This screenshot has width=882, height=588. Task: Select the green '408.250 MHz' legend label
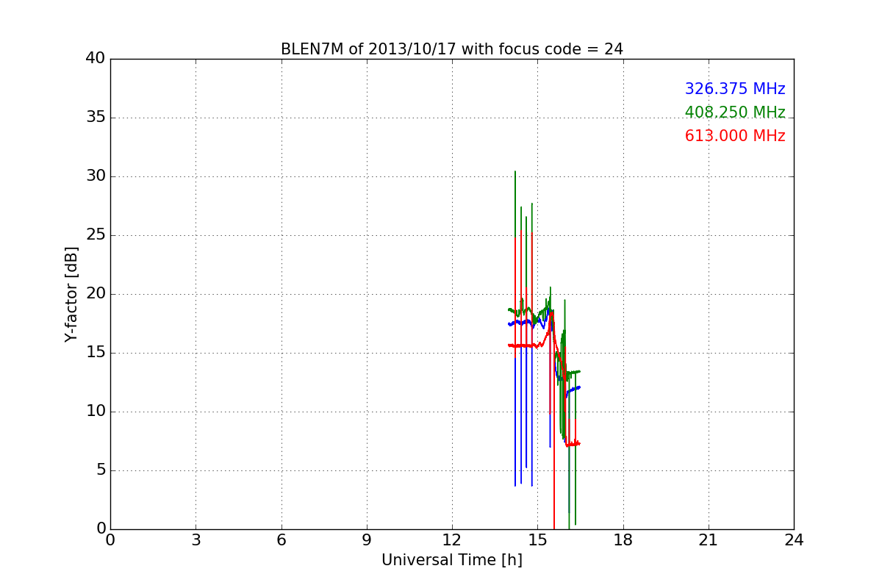[x=735, y=112]
